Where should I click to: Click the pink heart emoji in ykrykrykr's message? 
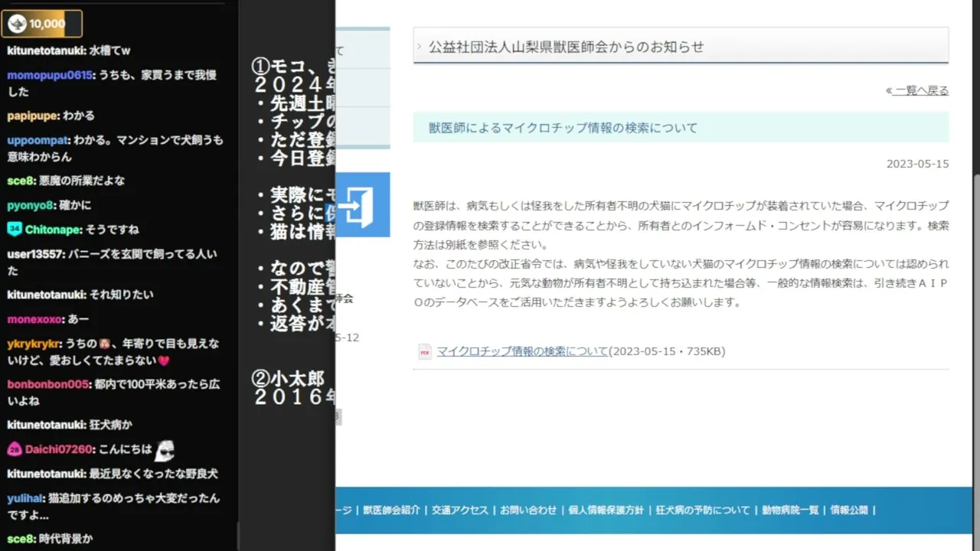pos(163,360)
